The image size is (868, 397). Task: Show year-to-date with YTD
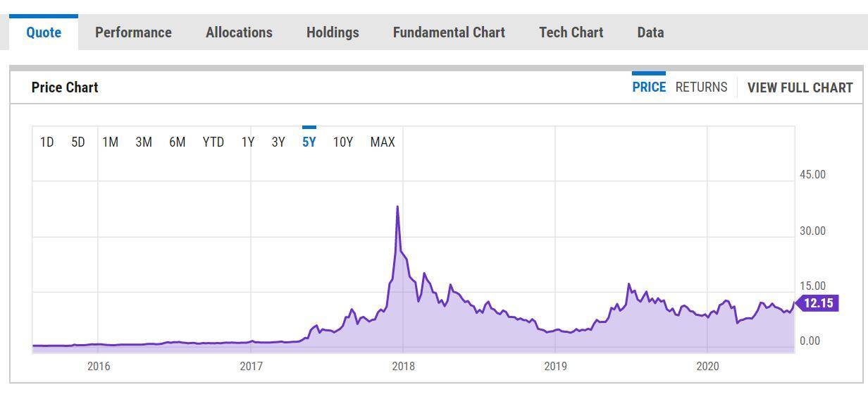coord(213,142)
